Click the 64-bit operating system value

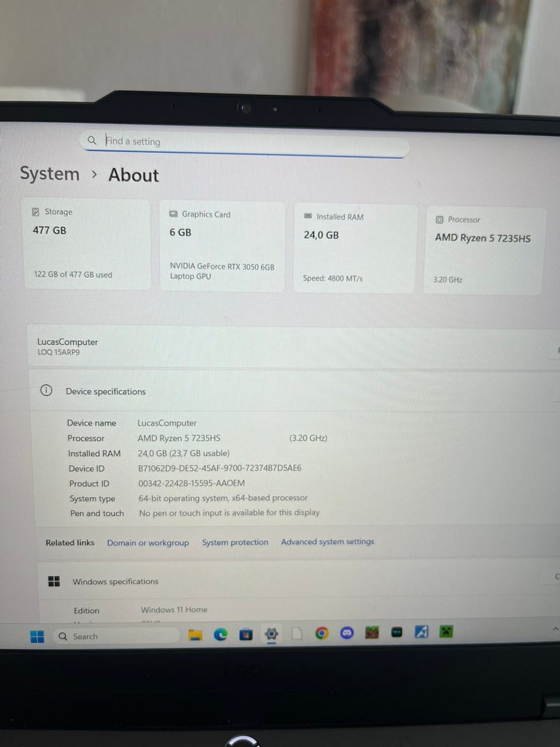coord(223,498)
